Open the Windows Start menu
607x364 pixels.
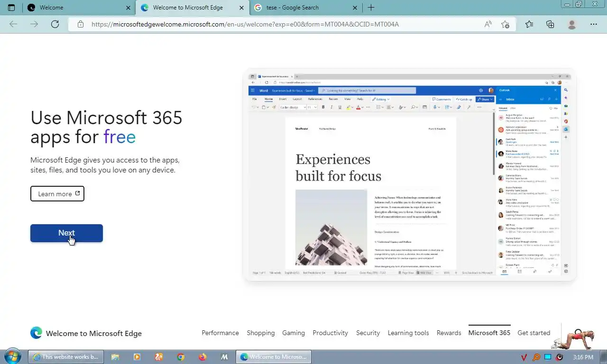tap(13, 357)
